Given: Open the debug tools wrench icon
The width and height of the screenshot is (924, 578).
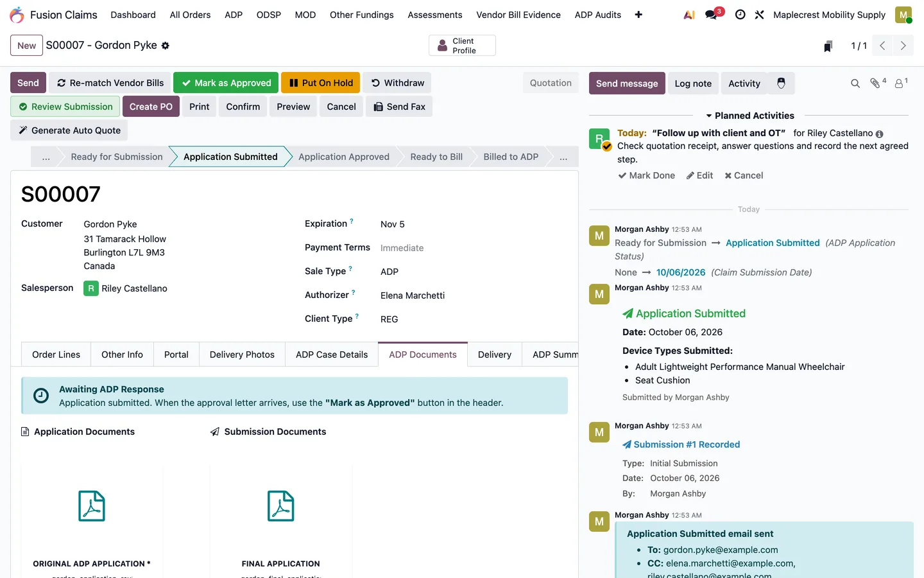Looking at the screenshot, I should [x=759, y=15].
